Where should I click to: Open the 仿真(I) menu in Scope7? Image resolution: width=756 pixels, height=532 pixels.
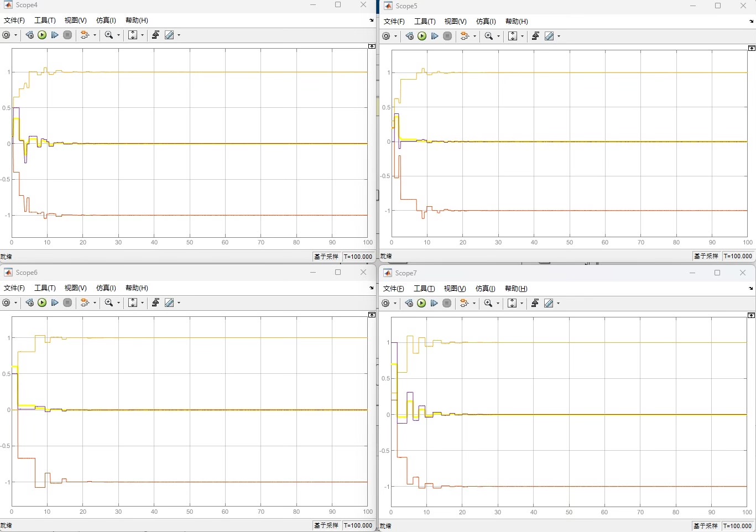click(485, 288)
